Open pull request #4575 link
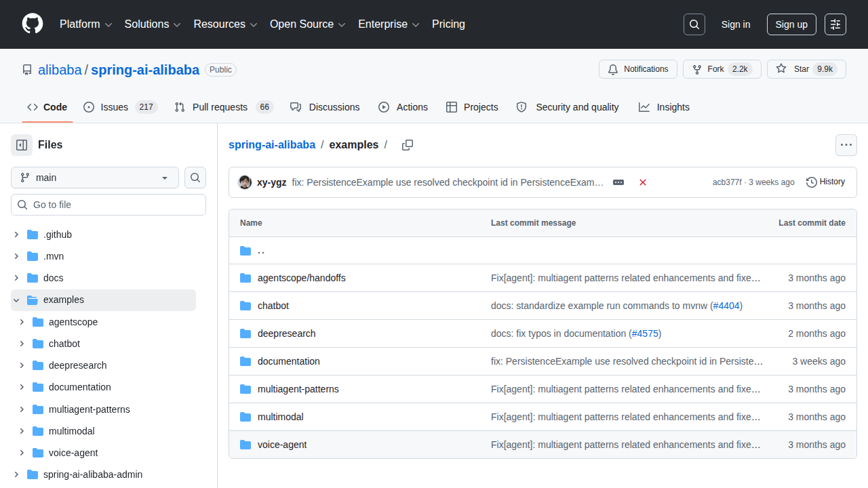Viewport: 868px width, 488px height. [x=645, y=333]
